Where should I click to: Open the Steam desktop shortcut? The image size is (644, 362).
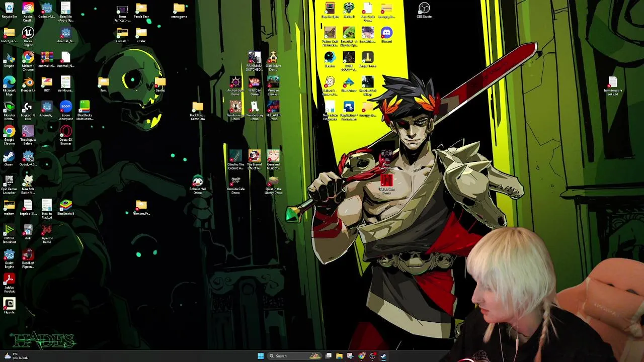[9, 158]
